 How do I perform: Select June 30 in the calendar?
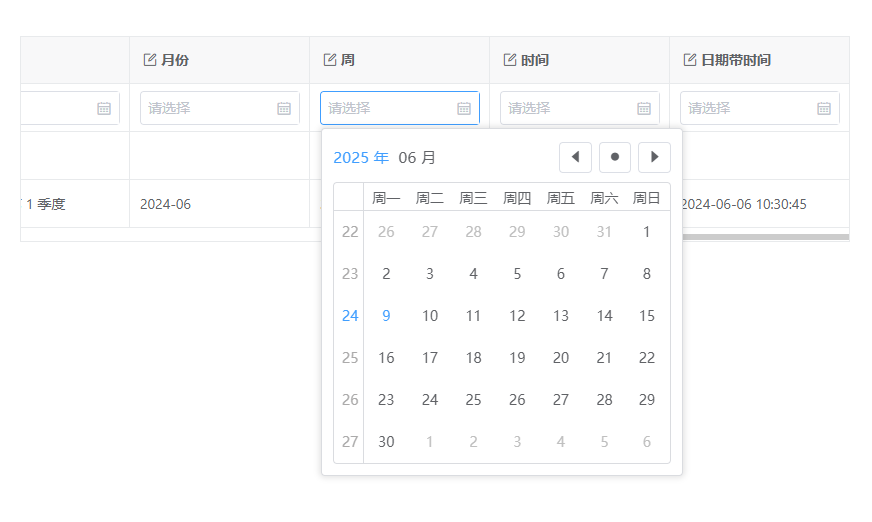pyautogui.click(x=386, y=441)
